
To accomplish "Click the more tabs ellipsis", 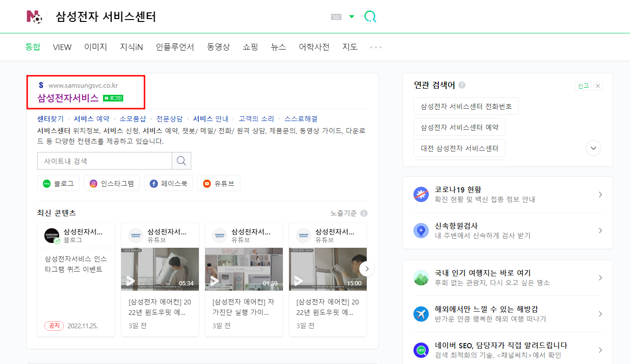I will click(x=375, y=47).
